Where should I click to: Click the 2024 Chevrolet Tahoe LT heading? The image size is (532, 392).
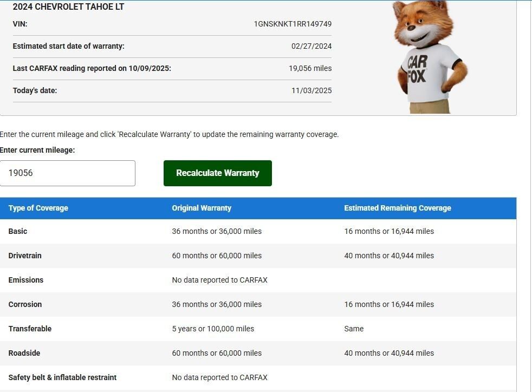click(x=68, y=7)
